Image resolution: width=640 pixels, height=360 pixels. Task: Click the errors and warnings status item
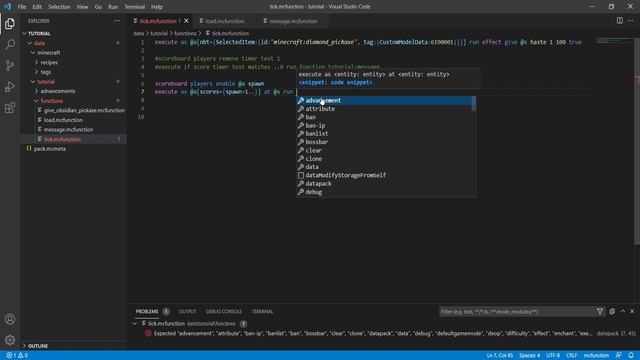pyautogui.click(x=17, y=356)
